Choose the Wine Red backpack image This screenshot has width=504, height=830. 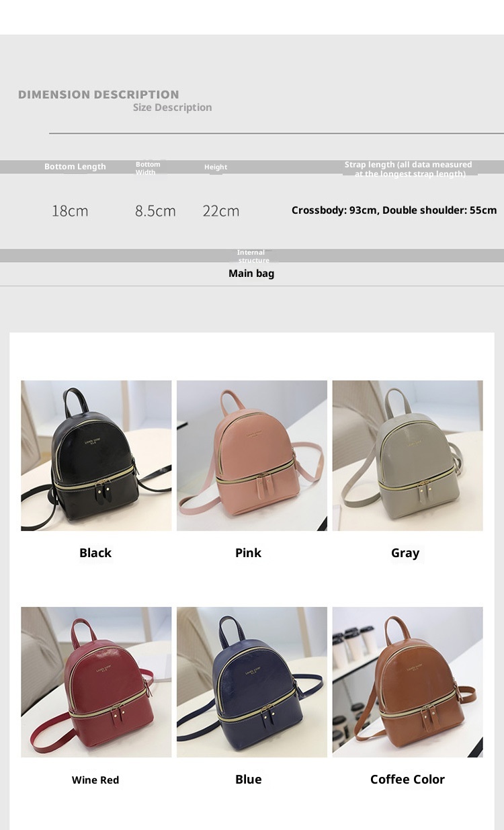coord(96,682)
